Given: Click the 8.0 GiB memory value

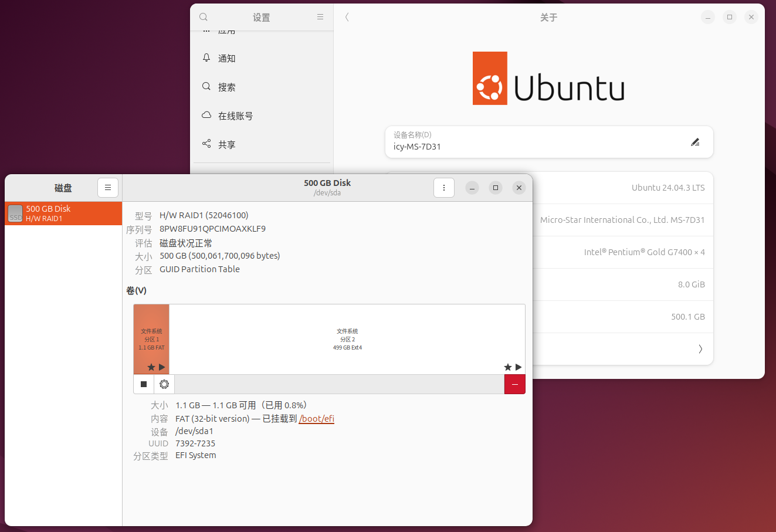Looking at the screenshot, I should pyautogui.click(x=692, y=284).
